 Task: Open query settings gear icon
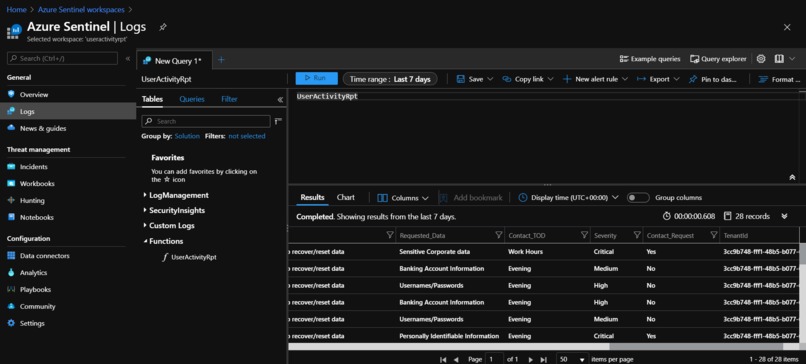click(x=761, y=59)
